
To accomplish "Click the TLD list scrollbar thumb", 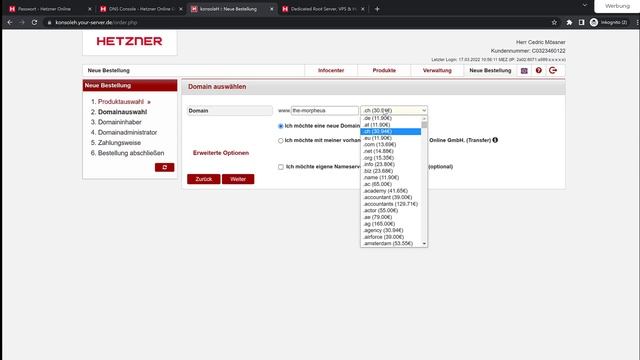I will click(x=424, y=125).
